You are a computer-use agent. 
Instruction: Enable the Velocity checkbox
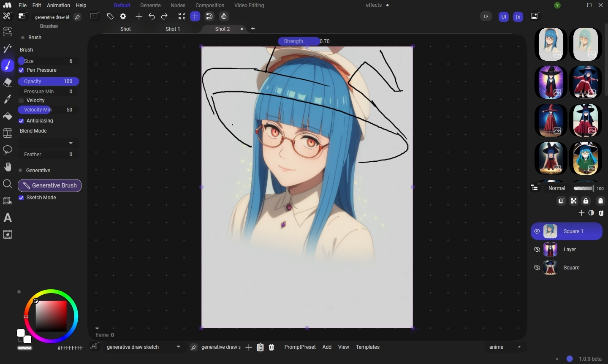21,101
